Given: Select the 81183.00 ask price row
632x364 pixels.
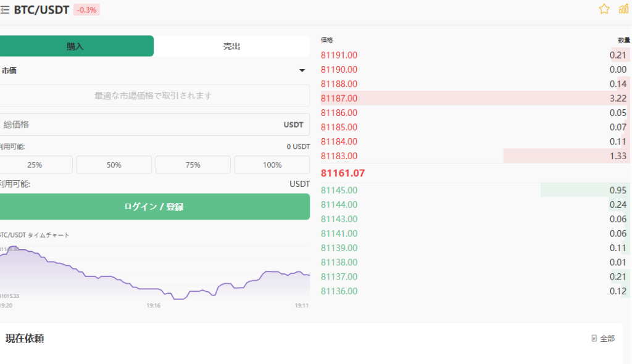Looking at the screenshot, I should click(475, 156).
